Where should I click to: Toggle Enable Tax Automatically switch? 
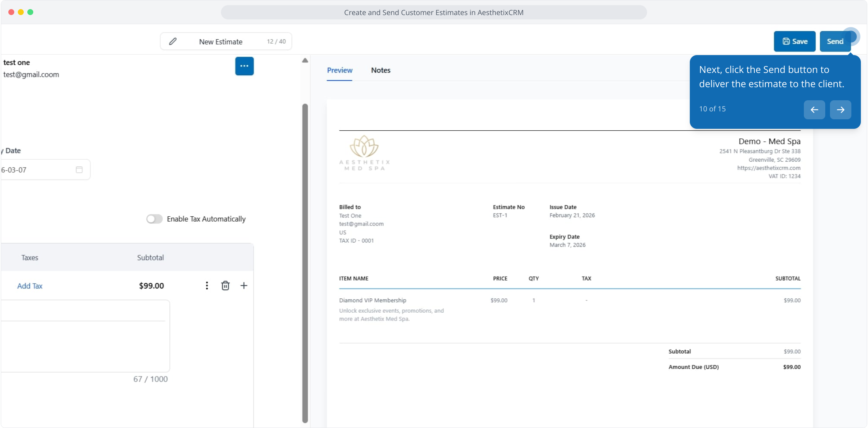pyautogui.click(x=154, y=219)
